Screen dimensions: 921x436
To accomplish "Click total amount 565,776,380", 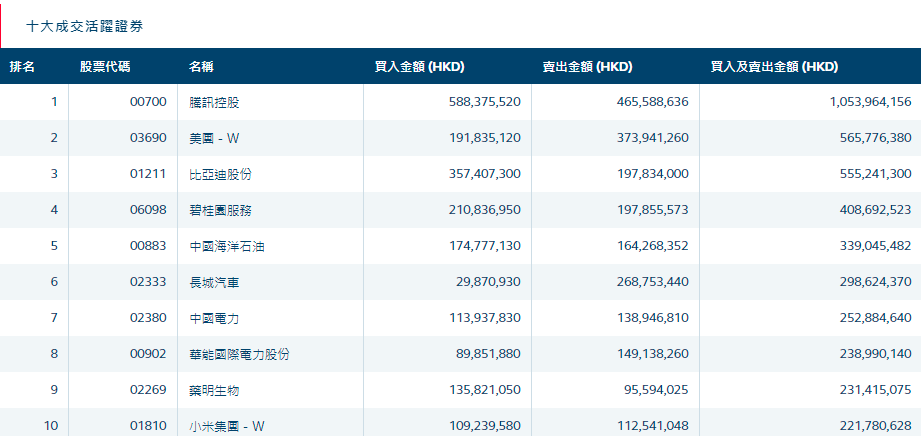I will (876, 138).
